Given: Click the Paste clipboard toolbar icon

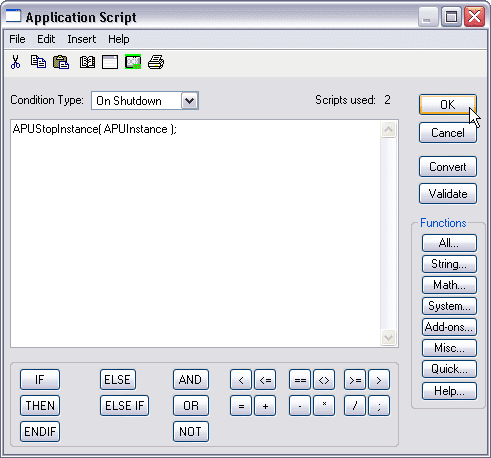Looking at the screenshot, I should click(61, 62).
